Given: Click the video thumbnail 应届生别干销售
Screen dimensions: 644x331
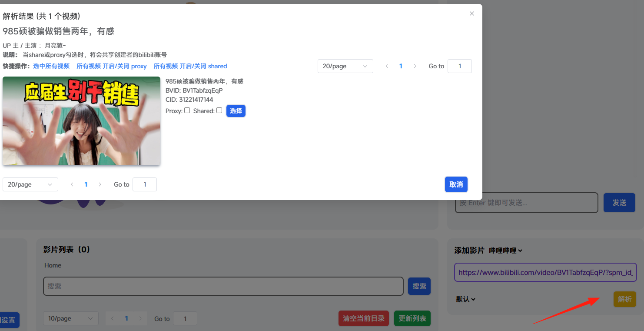Looking at the screenshot, I should [82, 121].
